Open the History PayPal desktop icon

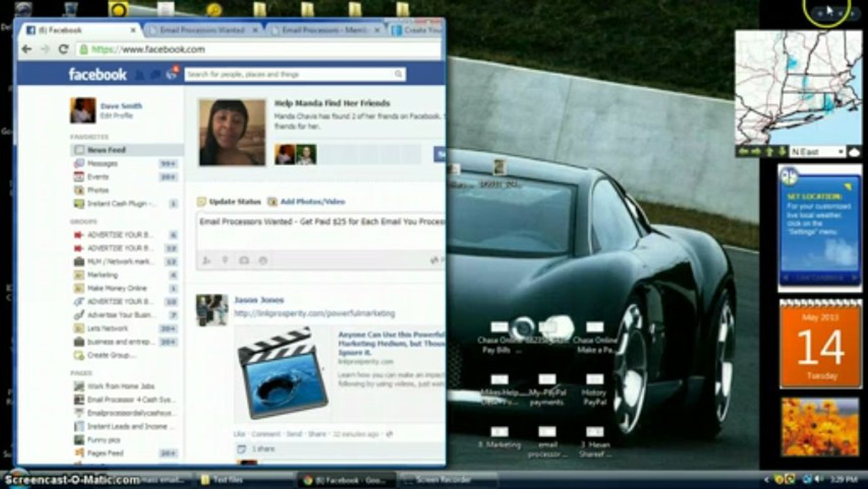click(595, 390)
